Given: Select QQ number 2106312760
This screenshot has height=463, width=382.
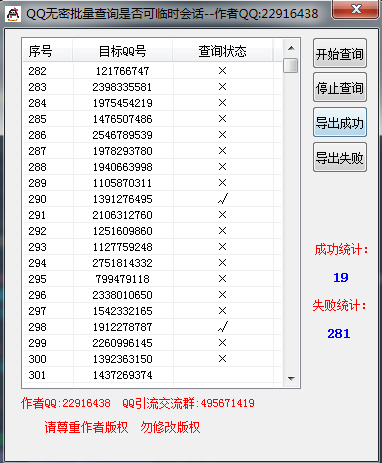Looking at the screenshot, I should pyautogui.click(x=123, y=215).
